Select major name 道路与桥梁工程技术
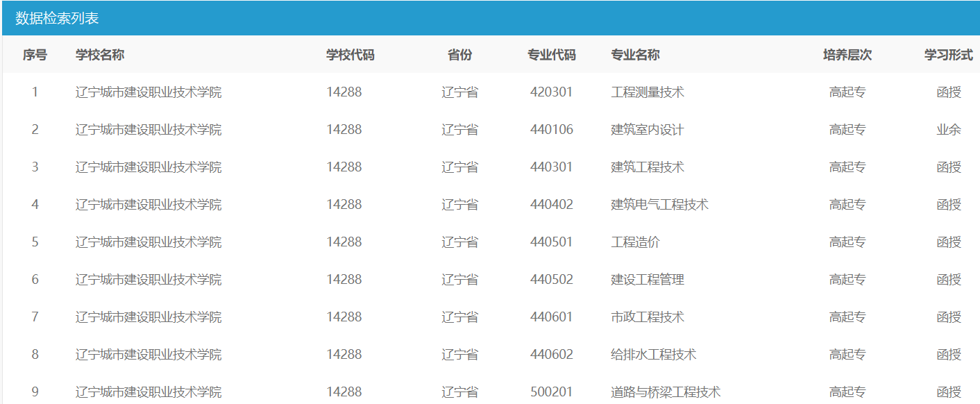 coord(666,392)
